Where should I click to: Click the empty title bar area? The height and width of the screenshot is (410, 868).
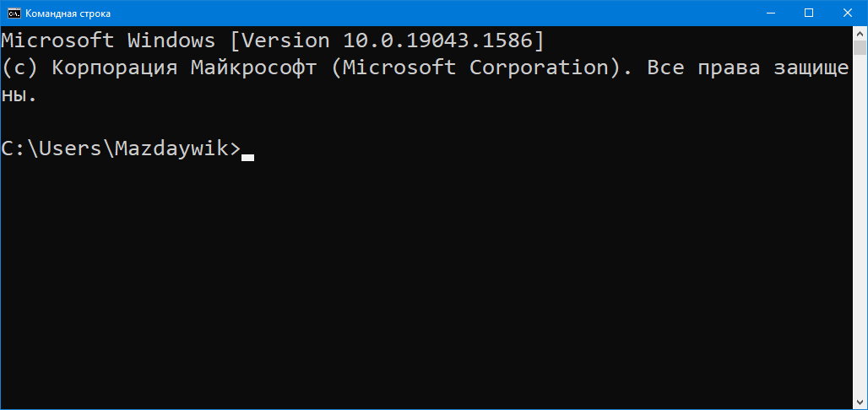click(422, 13)
